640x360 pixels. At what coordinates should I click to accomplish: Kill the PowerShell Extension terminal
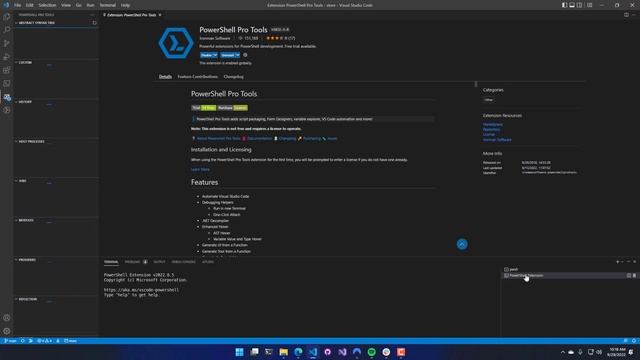click(x=634, y=276)
